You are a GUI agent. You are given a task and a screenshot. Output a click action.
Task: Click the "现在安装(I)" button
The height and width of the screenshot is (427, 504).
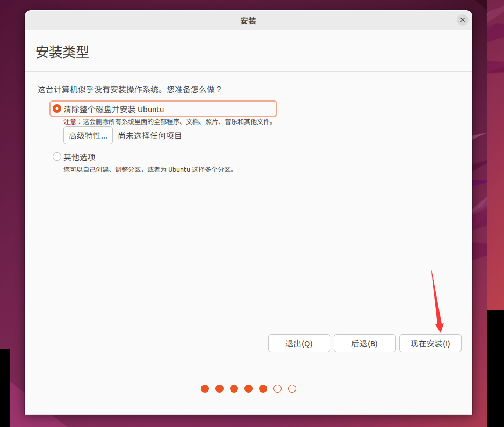click(430, 343)
